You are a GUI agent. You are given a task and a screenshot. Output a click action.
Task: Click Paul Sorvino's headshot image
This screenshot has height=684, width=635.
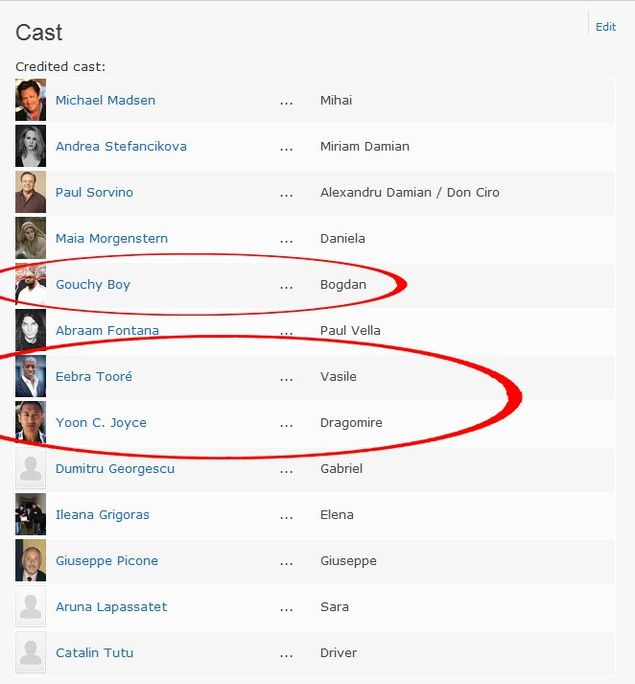point(31,192)
